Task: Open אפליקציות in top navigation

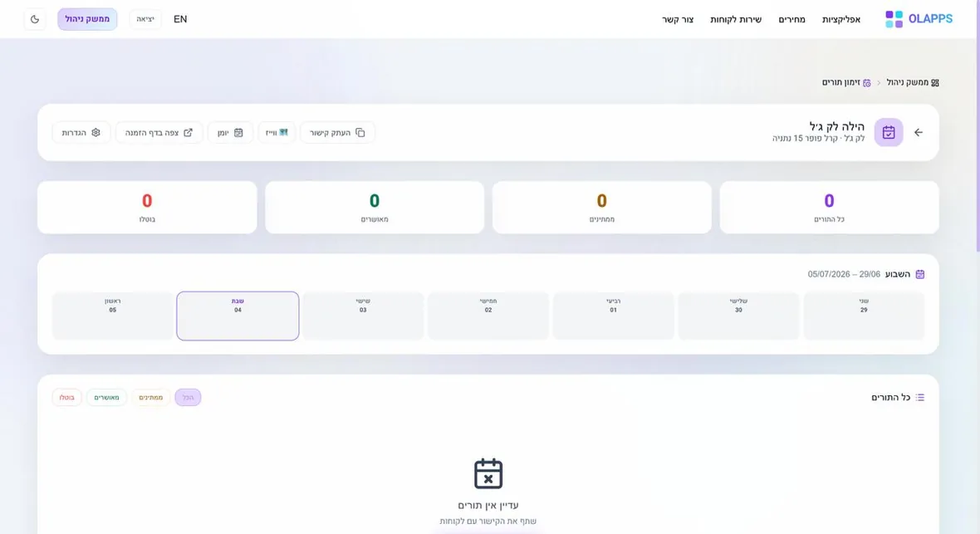Action: coord(841,19)
